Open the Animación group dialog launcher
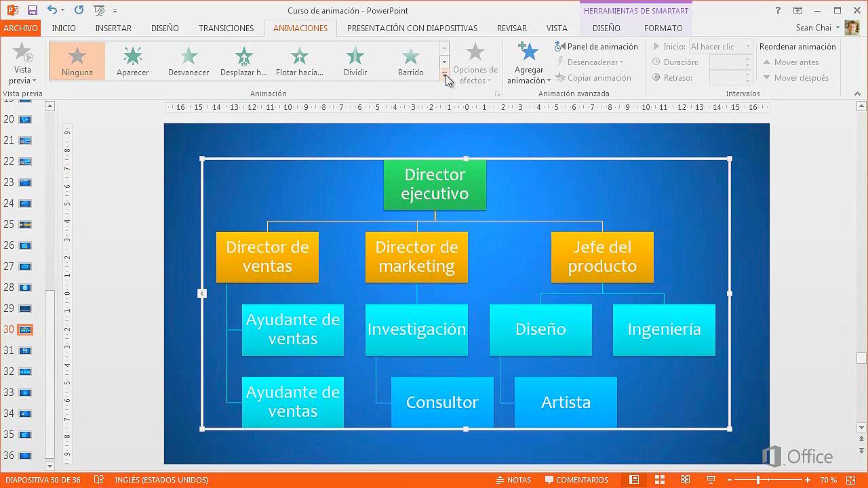This screenshot has height=488, width=868. [498, 94]
